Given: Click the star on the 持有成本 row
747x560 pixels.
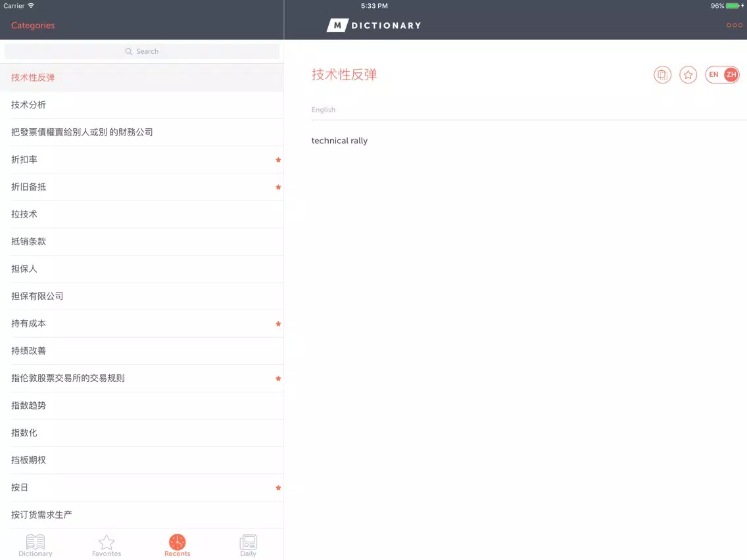Looking at the screenshot, I should 278,324.
